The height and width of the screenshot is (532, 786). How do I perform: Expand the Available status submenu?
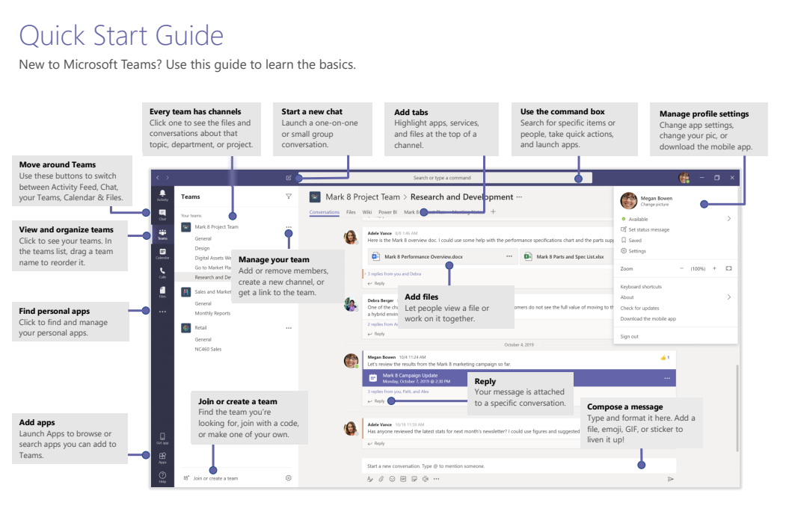pyautogui.click(x=729, y=219)
